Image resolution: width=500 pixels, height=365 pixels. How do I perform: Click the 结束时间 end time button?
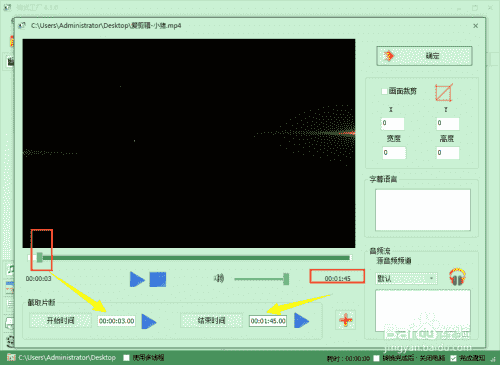pyautogui.click(x=211, y=321)
